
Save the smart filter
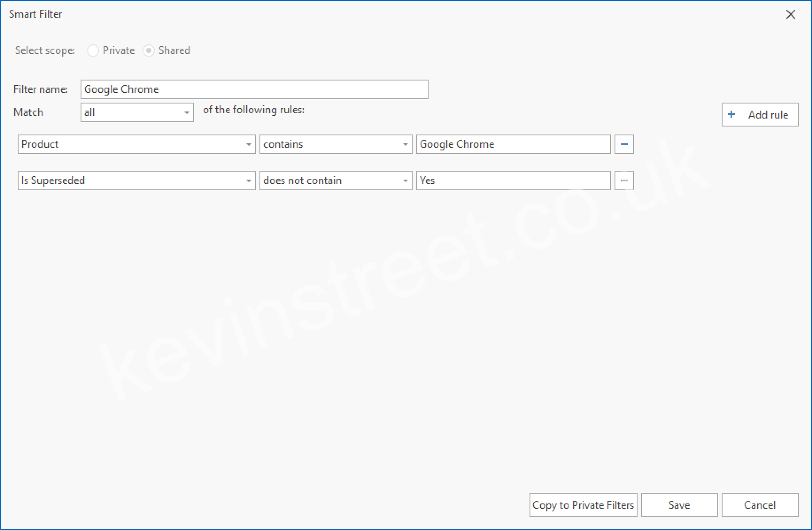coord(679,505)
